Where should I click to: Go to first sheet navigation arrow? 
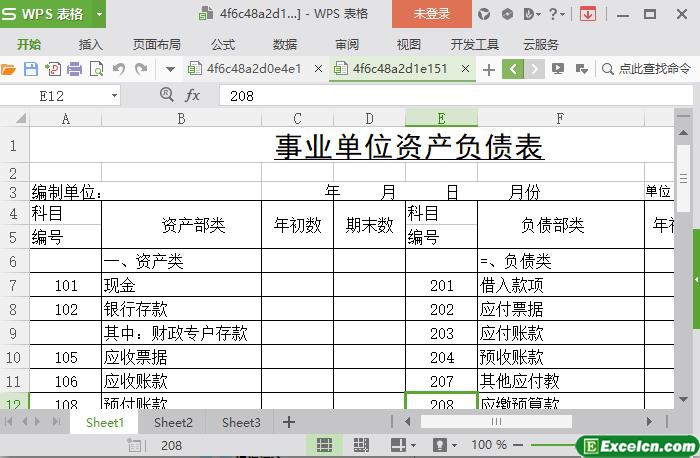pyautogui.click(x=8, y=421)
